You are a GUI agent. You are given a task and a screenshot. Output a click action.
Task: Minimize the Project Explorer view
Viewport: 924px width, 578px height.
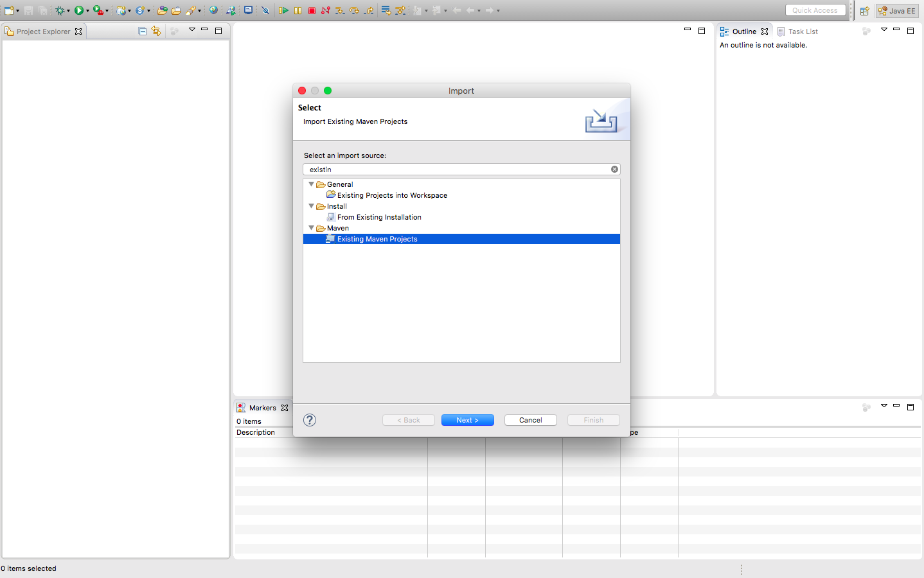pos(204,30)
